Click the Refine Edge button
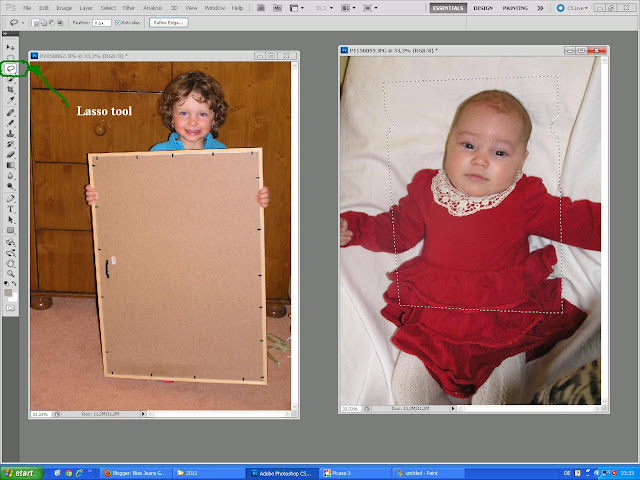Viewport: 640px width, 480px height. (x=169, y=23)
